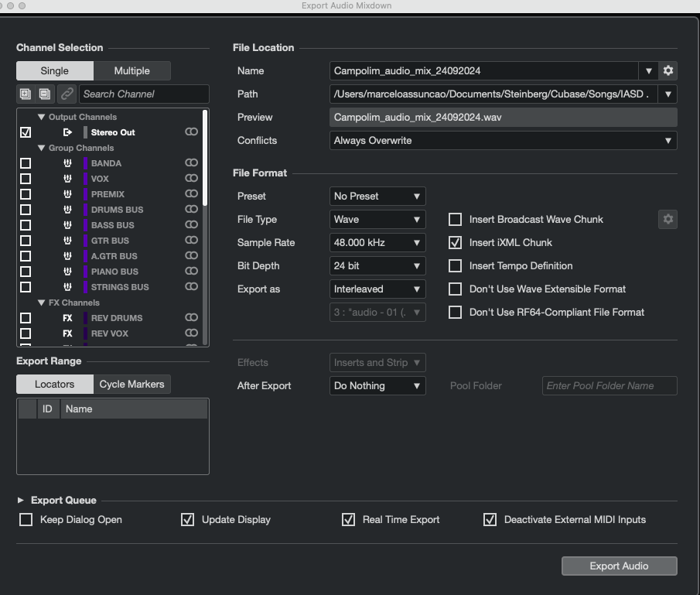Click the group channel icon for DRUMS BUS
Viewport: 700px width, 595px height.
[x=67, y=210]
